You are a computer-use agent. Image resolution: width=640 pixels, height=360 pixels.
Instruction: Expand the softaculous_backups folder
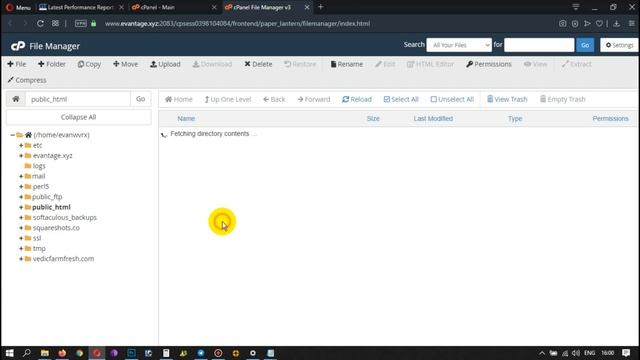tap(21, 218)
